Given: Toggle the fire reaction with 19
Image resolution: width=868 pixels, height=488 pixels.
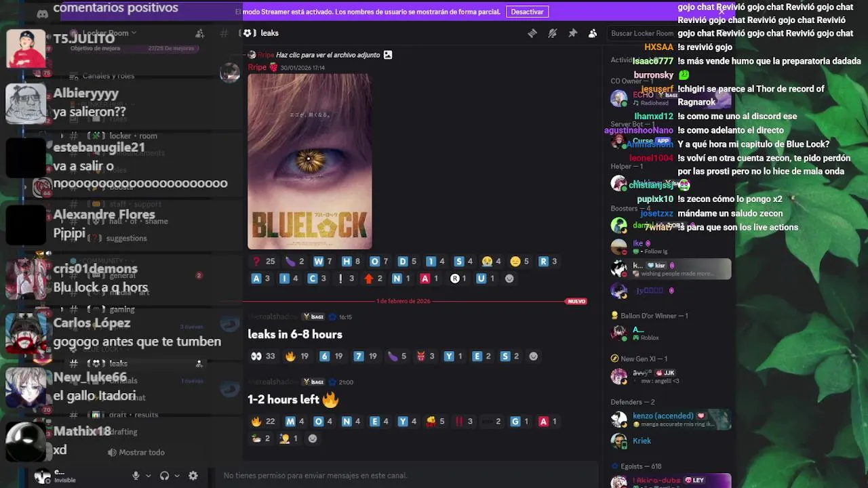Looking at the screenshot, I should pos(298,357).
